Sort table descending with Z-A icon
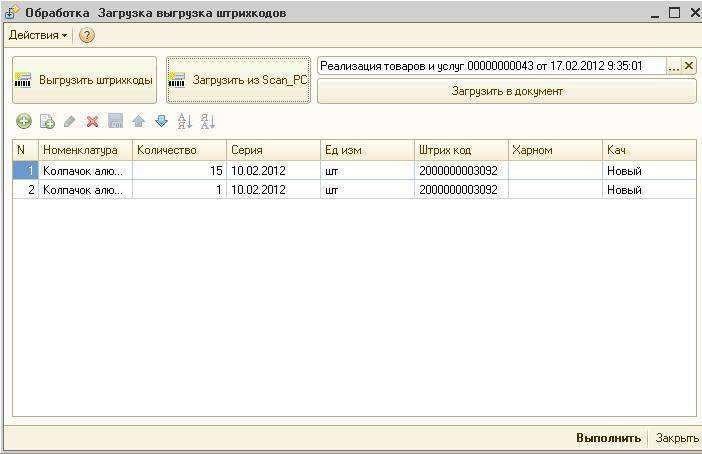Image resolution: width=702 pixels, height=454 pixels. tap(207, 121)
